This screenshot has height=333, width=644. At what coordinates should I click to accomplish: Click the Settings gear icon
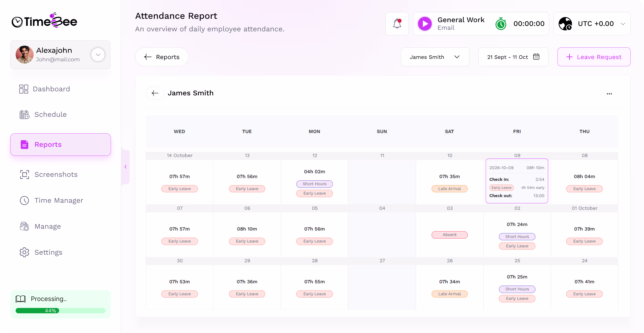pos(25,252)
